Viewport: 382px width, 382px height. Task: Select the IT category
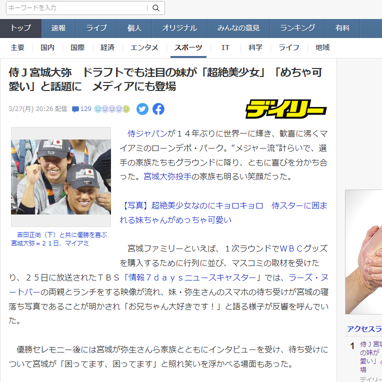(225, 48)
